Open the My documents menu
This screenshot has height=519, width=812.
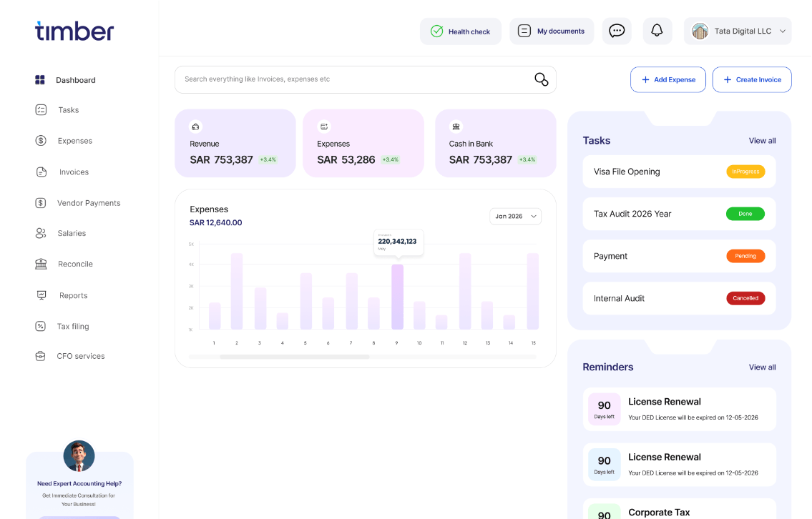point(552,31)
